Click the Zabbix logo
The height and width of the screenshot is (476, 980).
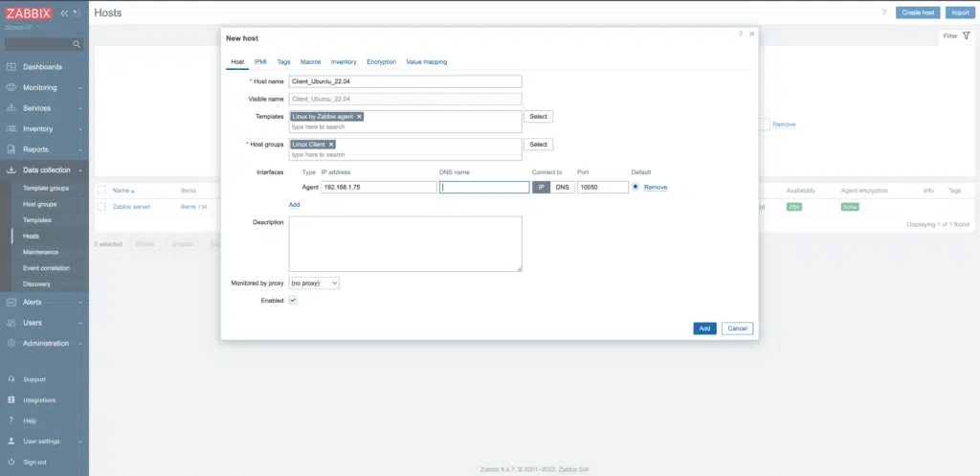28,13
